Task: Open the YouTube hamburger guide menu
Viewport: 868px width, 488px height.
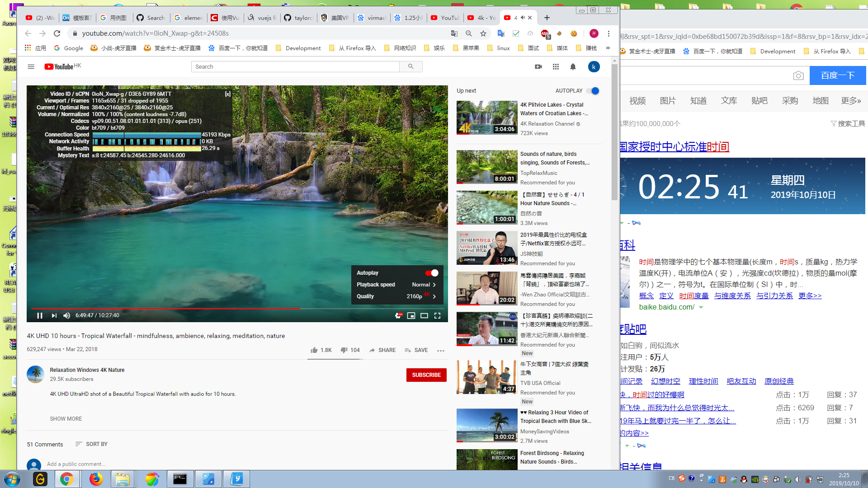Action: point(31,67)
